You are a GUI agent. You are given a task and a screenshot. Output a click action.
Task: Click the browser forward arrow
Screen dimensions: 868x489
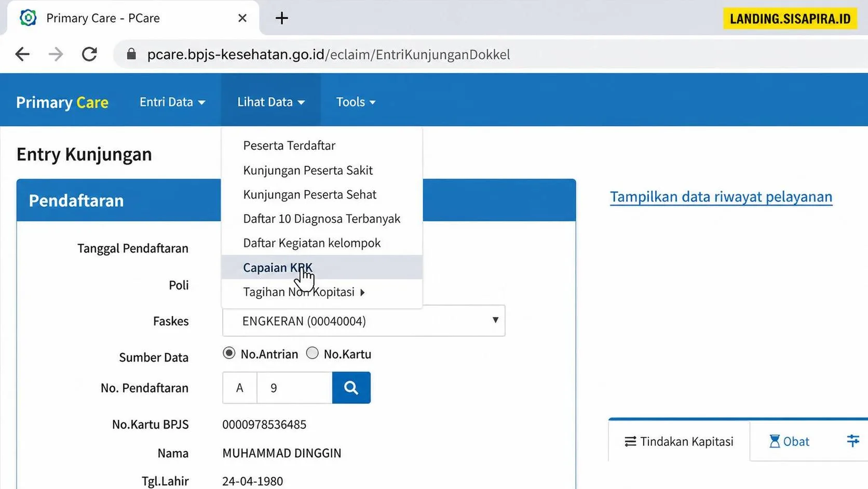click(56, 54)
